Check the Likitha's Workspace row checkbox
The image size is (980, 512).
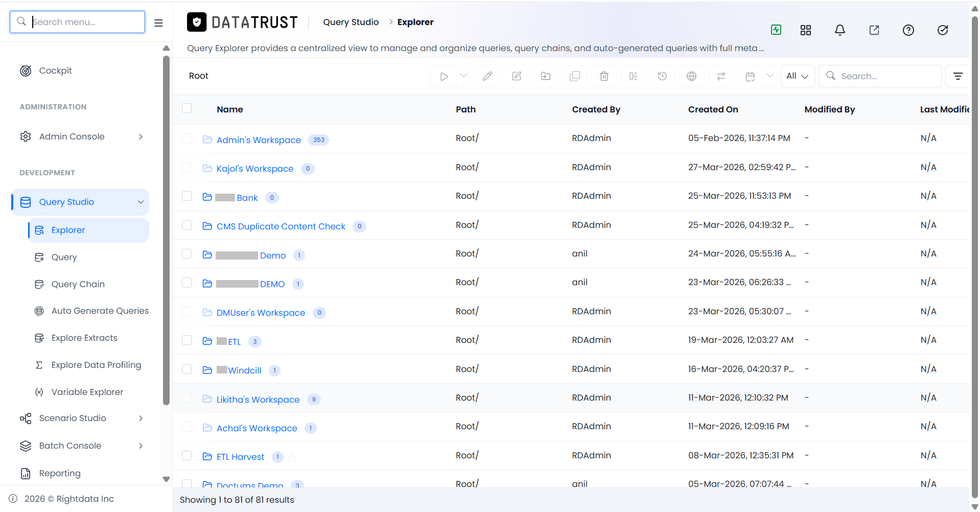pos(187,398)
